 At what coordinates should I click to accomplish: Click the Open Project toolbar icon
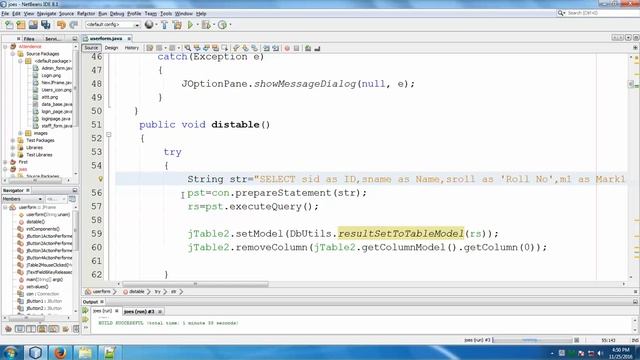tap(33, 25)
